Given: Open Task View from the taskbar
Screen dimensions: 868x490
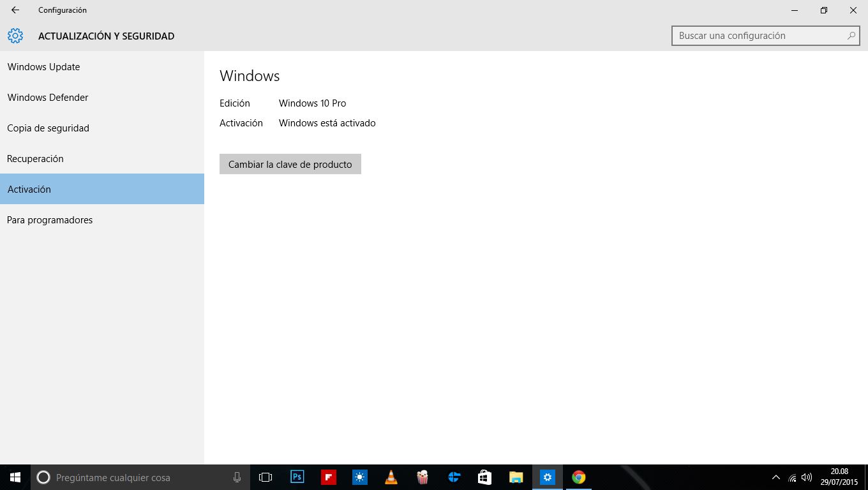Looking at the screenshot, I should [x=266, y=477].
